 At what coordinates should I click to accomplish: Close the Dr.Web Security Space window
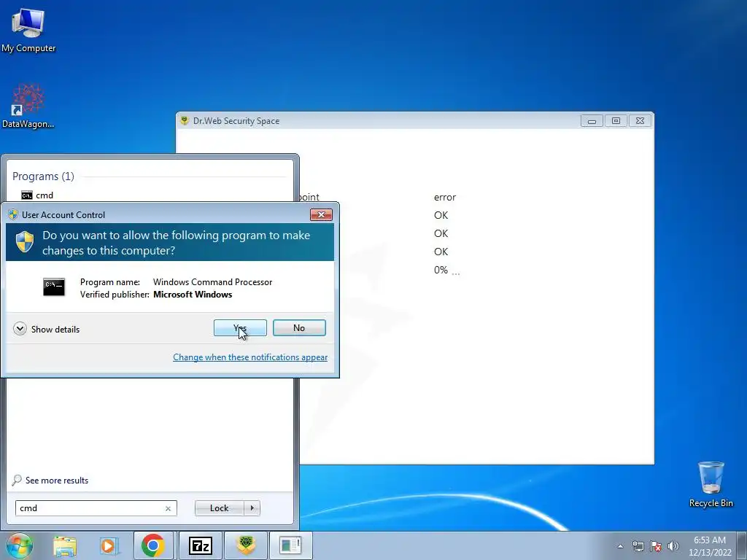coord(640,121)
